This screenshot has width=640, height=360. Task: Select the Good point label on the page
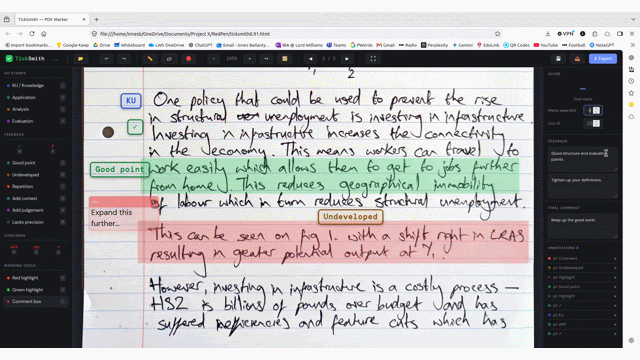tap(120, 169)
